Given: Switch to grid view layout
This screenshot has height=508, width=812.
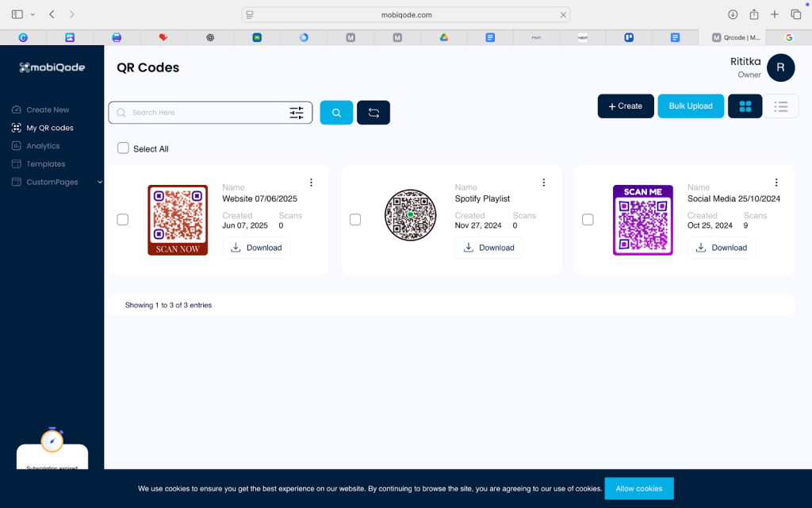Looking at the screenshot, I should pos(745,106).
